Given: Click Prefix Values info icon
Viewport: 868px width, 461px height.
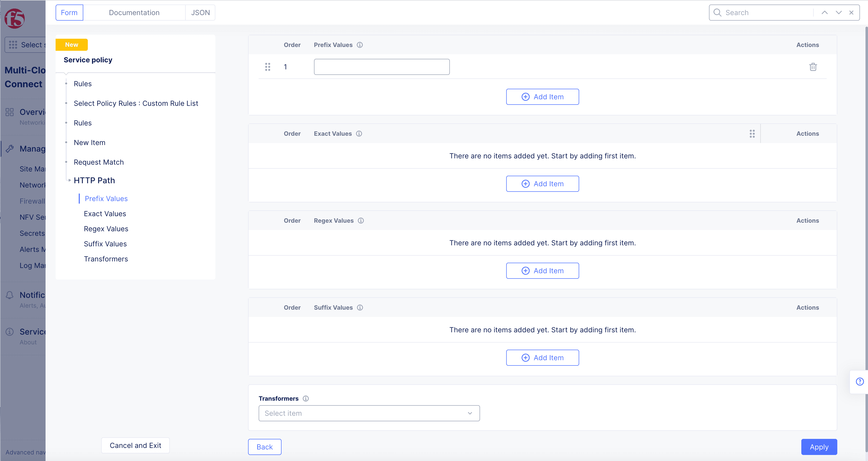Looking at the screenshot, I should point(360,45).
